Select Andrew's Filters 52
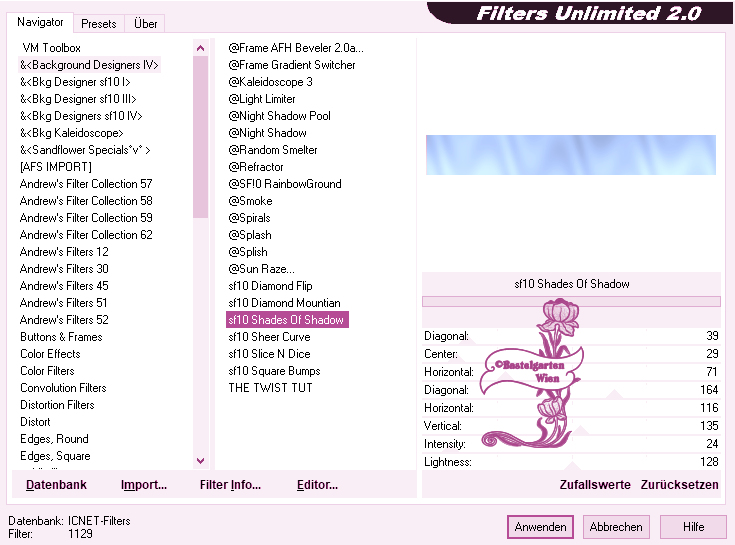The height and width of the screenshot is (545, 735). [64, 320]
